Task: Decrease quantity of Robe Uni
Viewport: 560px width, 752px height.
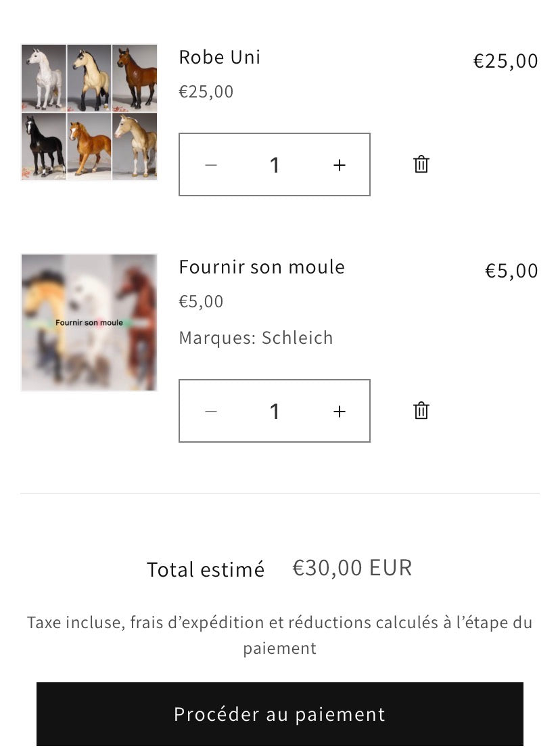Action: pyautogui.click(x=211, y=165)
